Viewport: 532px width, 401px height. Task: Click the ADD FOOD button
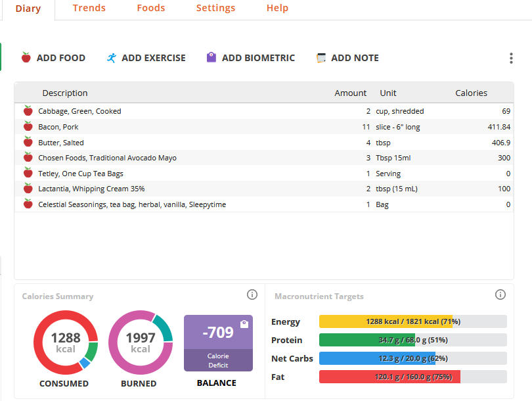pyautogui.click(x=53, y=58)
